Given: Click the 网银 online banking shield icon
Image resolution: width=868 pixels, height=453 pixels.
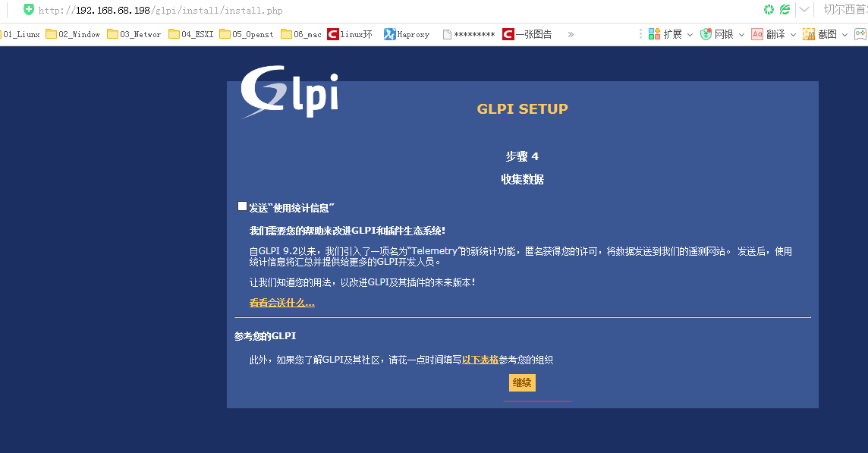Looking at the screenshot, I should pos(706,34).
